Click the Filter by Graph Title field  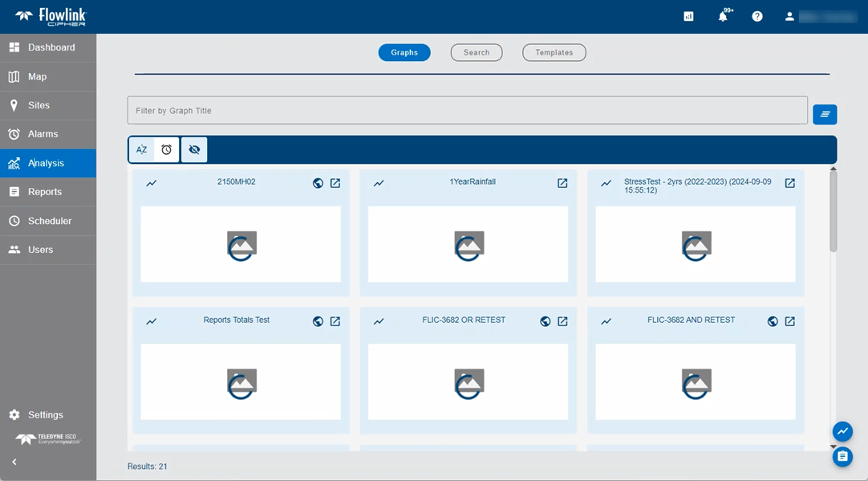pyautogui.click(x=467, y=111)
